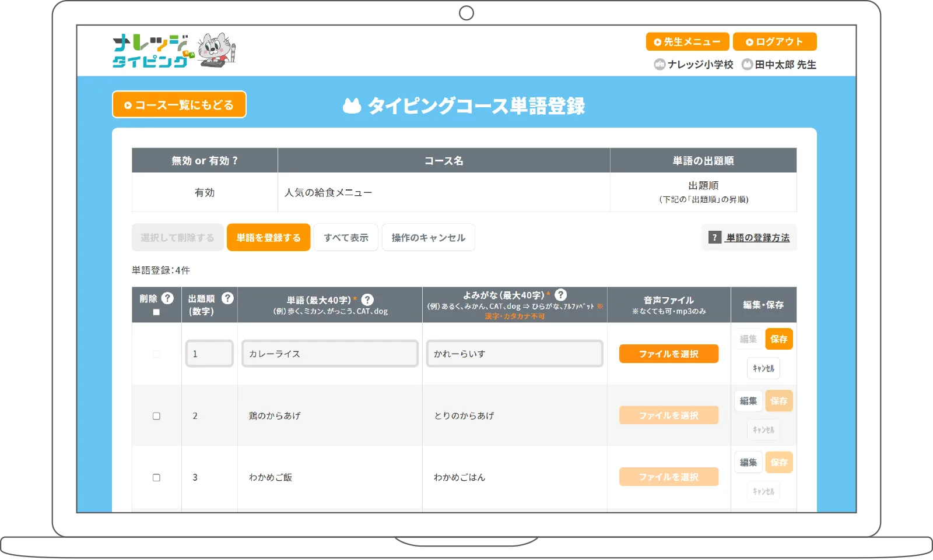Toggle the select-all checkbox in 削除 header
The image size is (933, 560).
coord(156,312)
